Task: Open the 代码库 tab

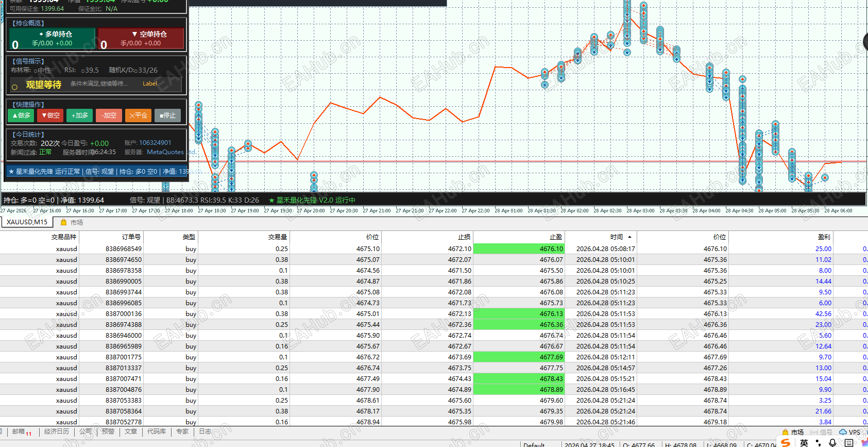Action: pos(157,432)
